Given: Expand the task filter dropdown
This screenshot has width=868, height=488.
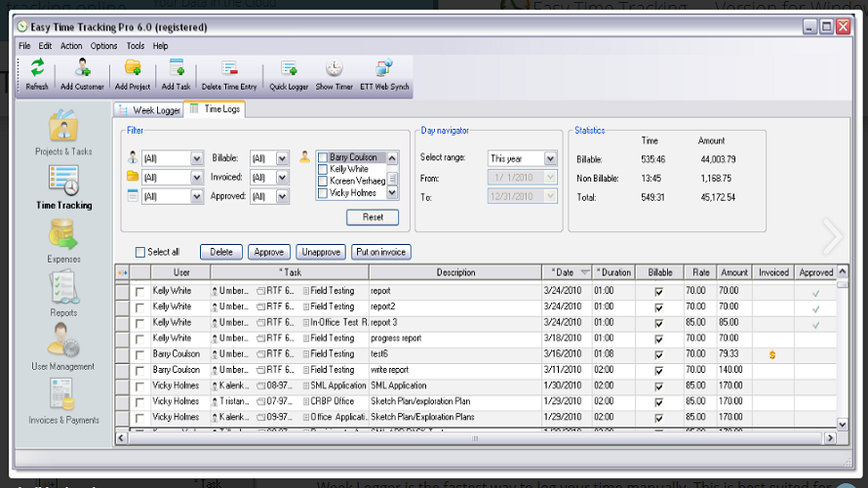Looking at the screenshot, I should tap(196, 196).
